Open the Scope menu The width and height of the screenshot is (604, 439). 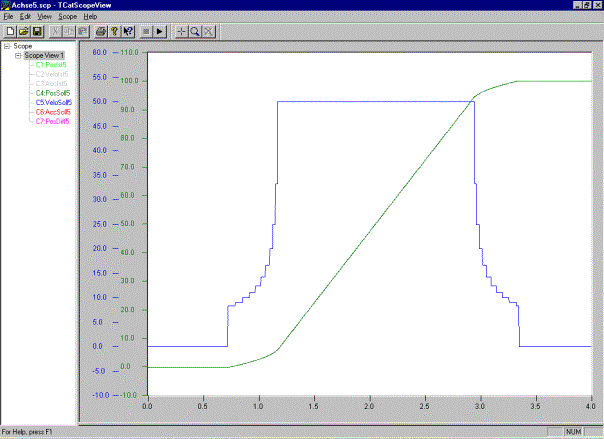(x=68, y=18)
